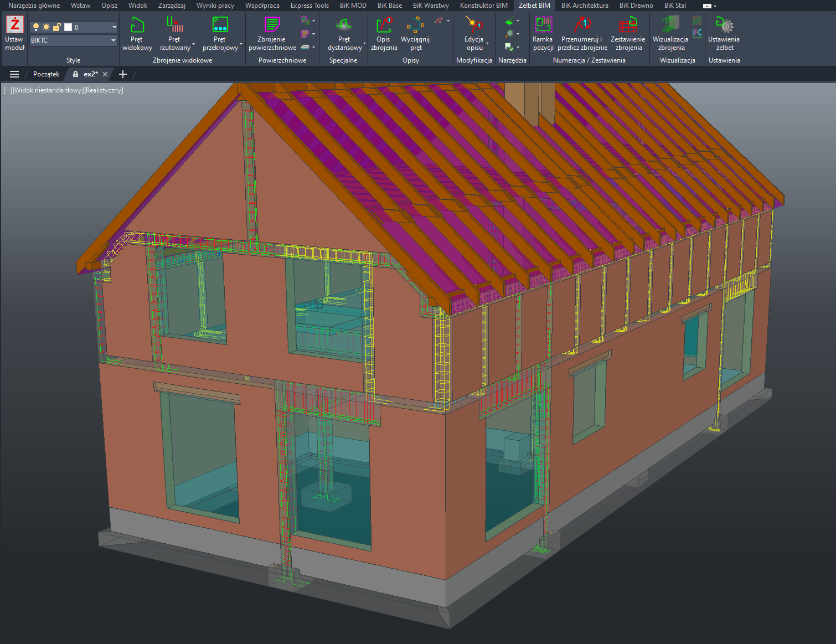
Task: Open the Konstruktor BIM ribbon tab
Action: (x=484, y=6)
